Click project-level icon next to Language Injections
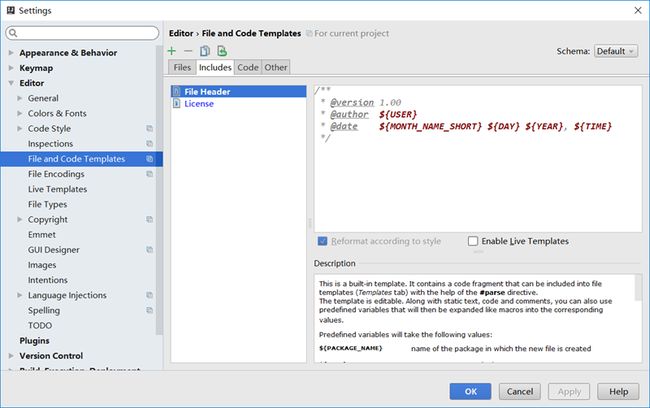 [x=150, y=295]
